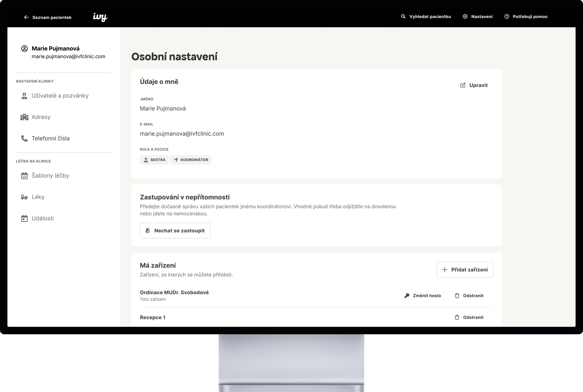
Task: Go to Adresy in sidebar
Action: (41, 117)
